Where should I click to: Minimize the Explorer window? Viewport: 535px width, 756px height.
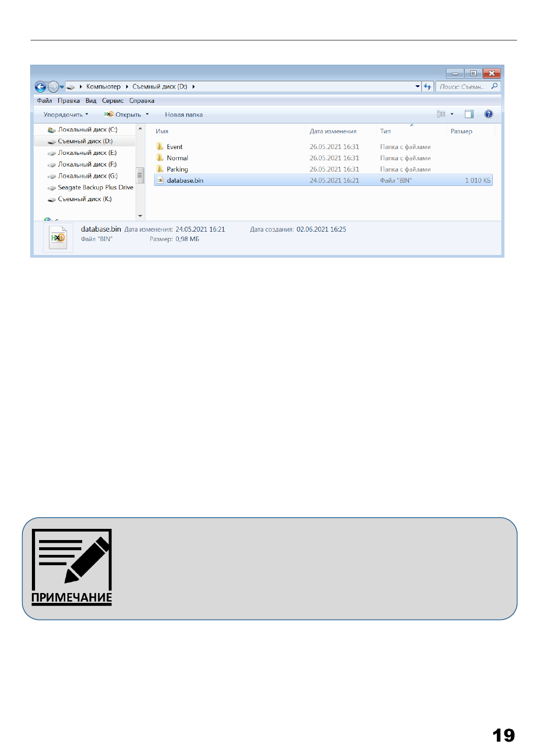(455, 73)
